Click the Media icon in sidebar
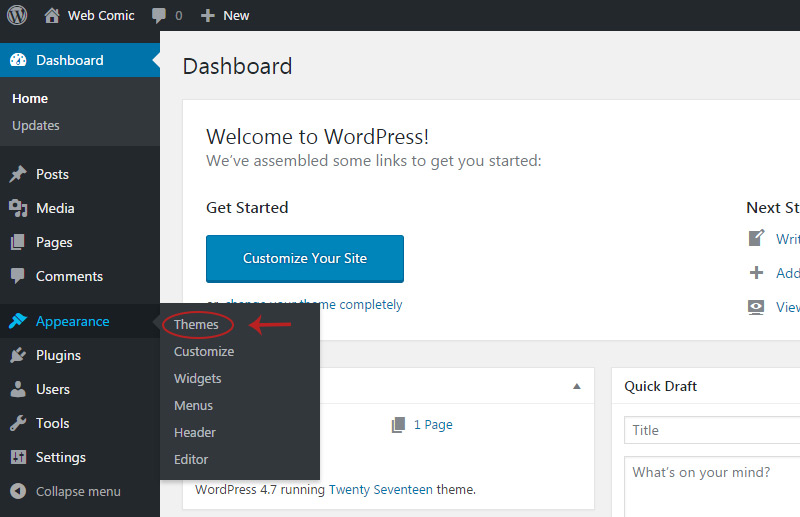Screen dimensions: 800x517 point(18,208)
